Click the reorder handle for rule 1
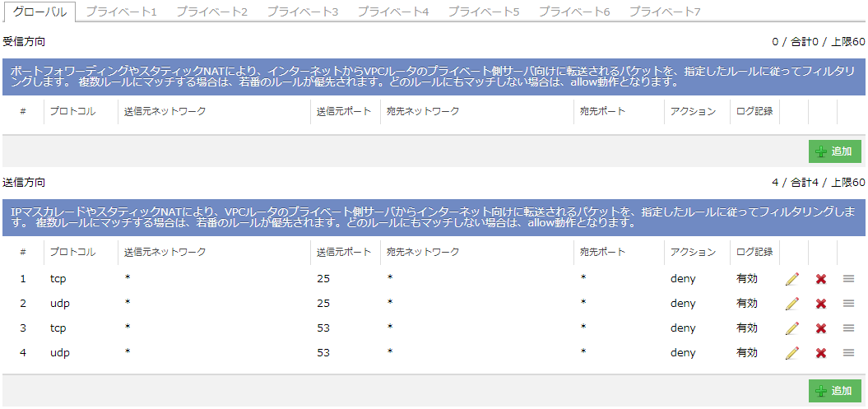Screen dimensions: 868x409 849,279
